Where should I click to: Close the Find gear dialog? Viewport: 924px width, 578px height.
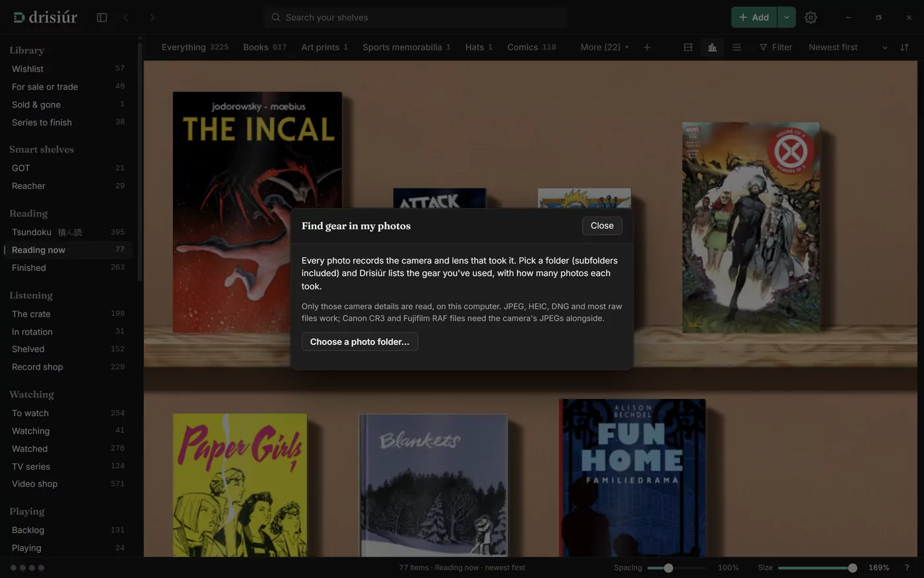(602, 226)
